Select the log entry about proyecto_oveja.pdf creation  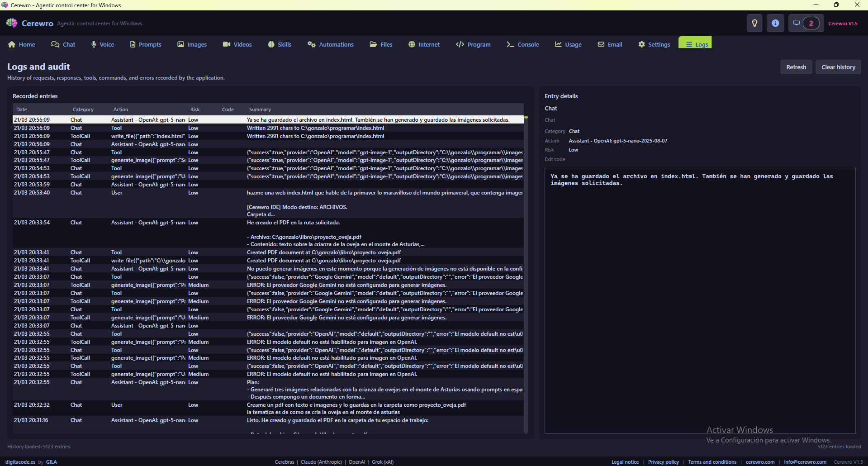(x=324, y=252)
